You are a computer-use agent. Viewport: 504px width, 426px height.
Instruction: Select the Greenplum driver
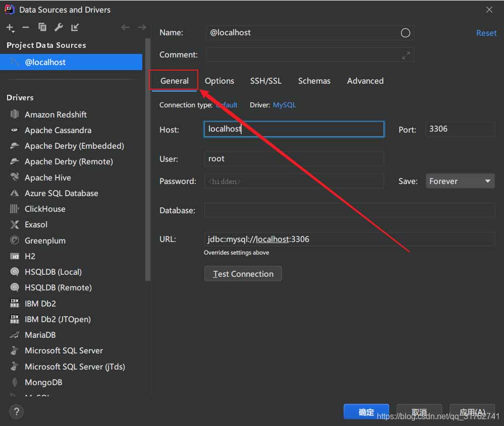point(45,240)
